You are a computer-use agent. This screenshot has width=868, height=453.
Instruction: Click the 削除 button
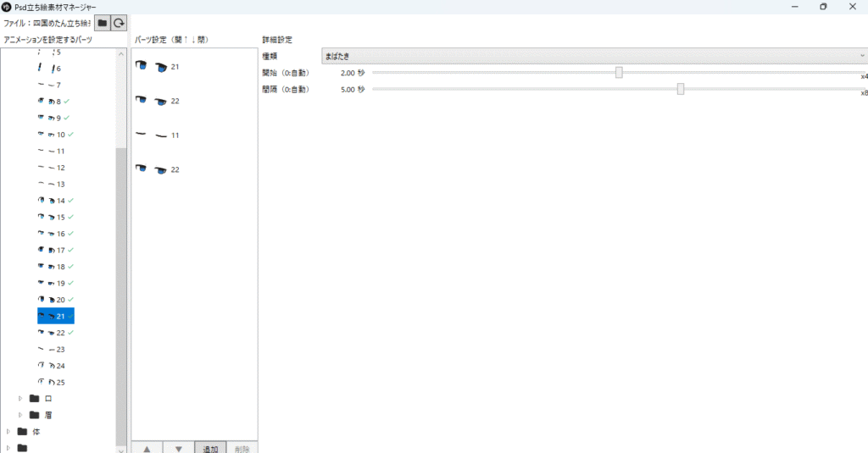(x=242, y=448)
